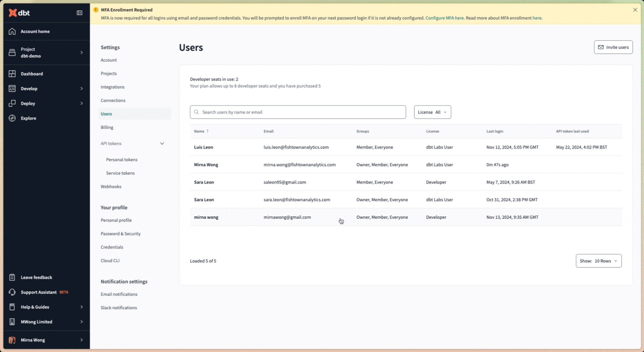The width and height of the screenshot is (644, 352).
Task: Click the Invite users button
Action: tap(613, 47)
